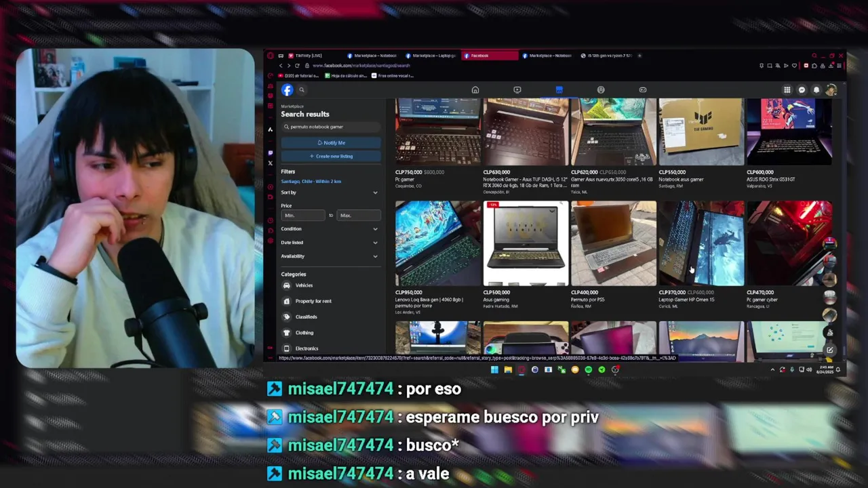This screenshot has height=488, width=868.
Task: Open the Asus gaming CLP500,000 listing photo
Action: [526, 243]
